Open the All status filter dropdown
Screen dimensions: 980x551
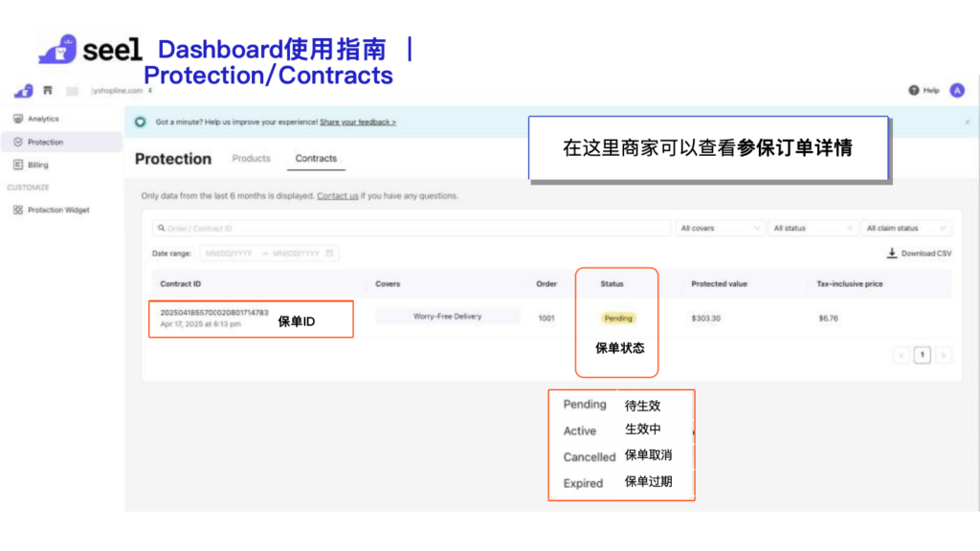813,229
